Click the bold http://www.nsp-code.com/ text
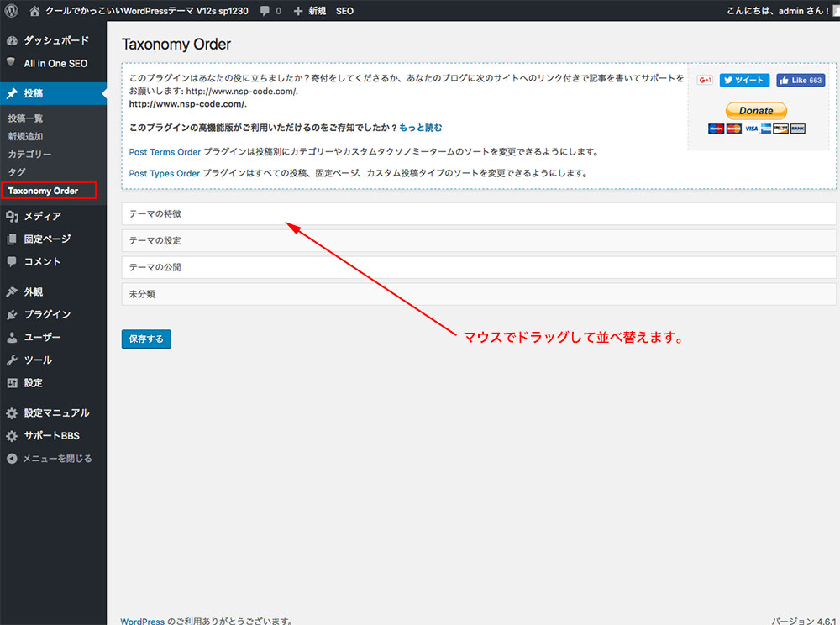Image resolution: width=840 pixels, height=625 pixels. pyautogui.click(x=187, y=104)
